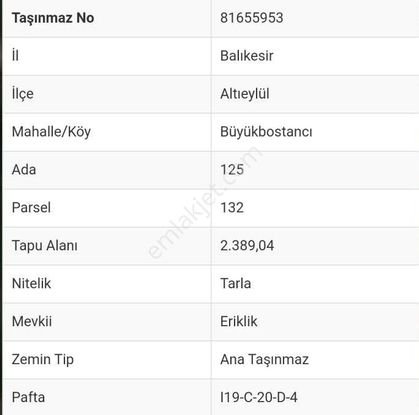This screenshot has height=415, width=419.
Task: Select the Tapu Alanı label
Action: [45, 246]
